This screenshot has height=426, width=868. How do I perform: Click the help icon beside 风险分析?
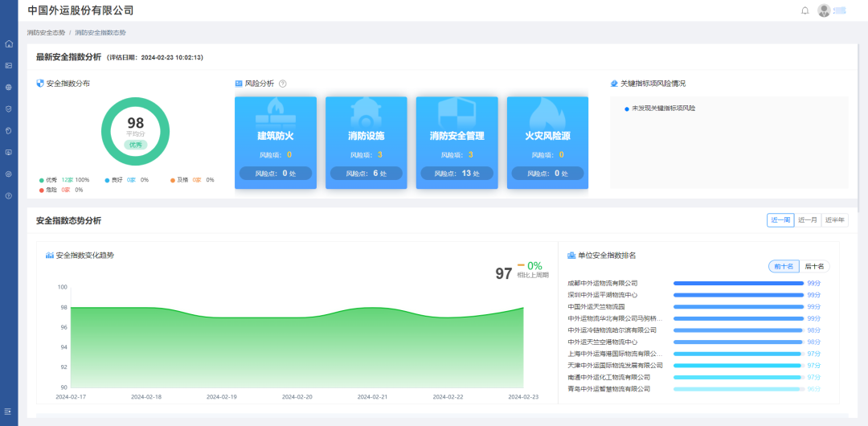point(282,84)
